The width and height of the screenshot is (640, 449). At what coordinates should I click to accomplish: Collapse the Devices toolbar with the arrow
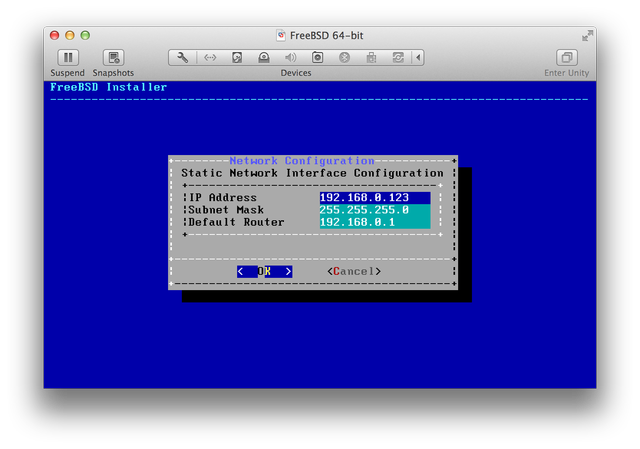418,58
